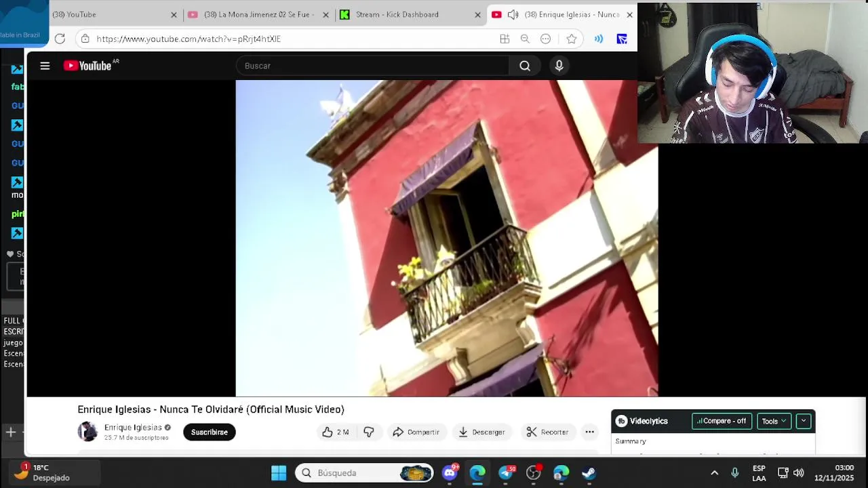The height and width of the screenshot is (488, 868).
Task: Open the browser apps/grid icon in address bar
Action: (505, 39)
